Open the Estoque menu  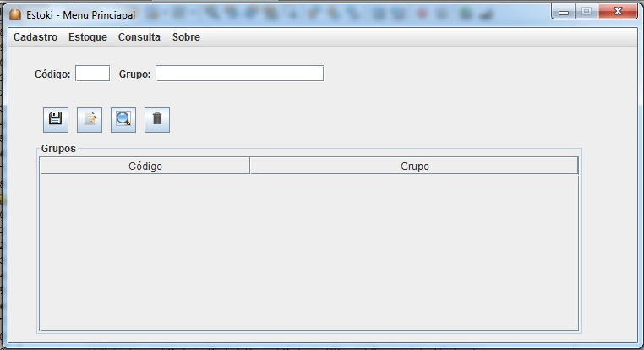click(88, 37)
